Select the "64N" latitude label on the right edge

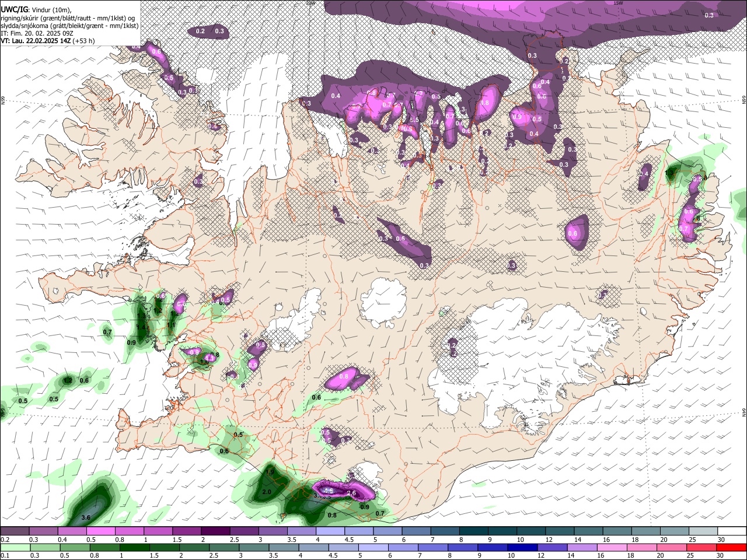(x=744, y=412)
